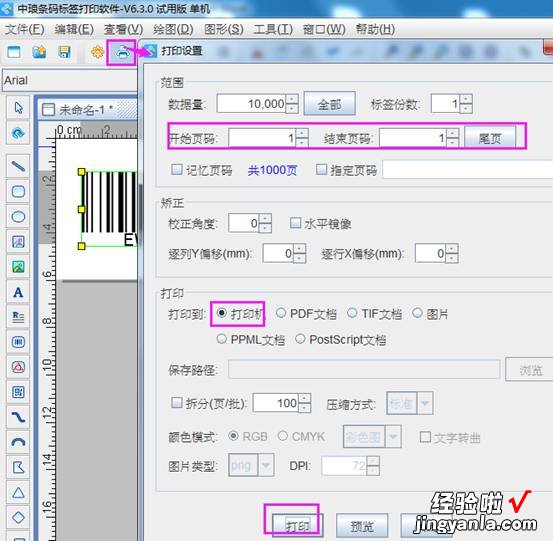Save document with the floppy disk icon
The width and height of the screenshot is (553, 541).
(x=64, y=52)
